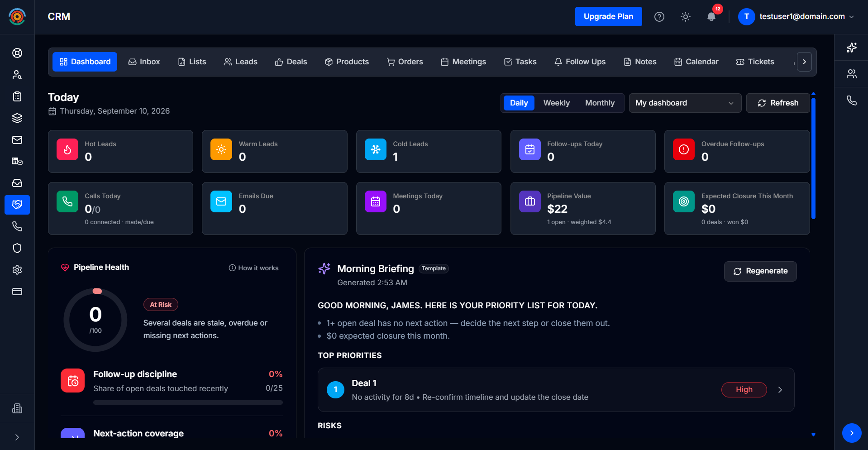Expand Deal 1 priority chevron
Screen dimensions: 868x450
pyautogui.click(x=780, y=390)
